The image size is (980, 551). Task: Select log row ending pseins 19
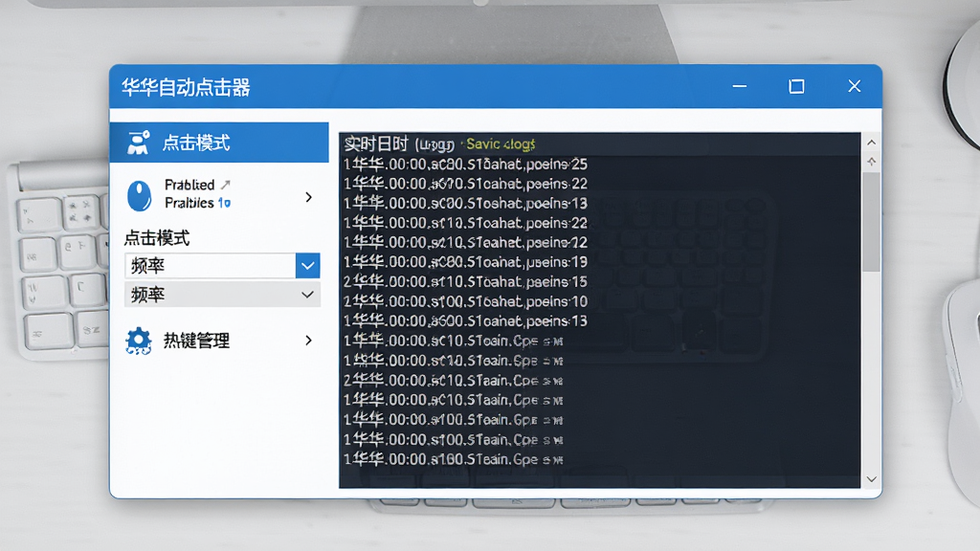click(x=466, y=262)
